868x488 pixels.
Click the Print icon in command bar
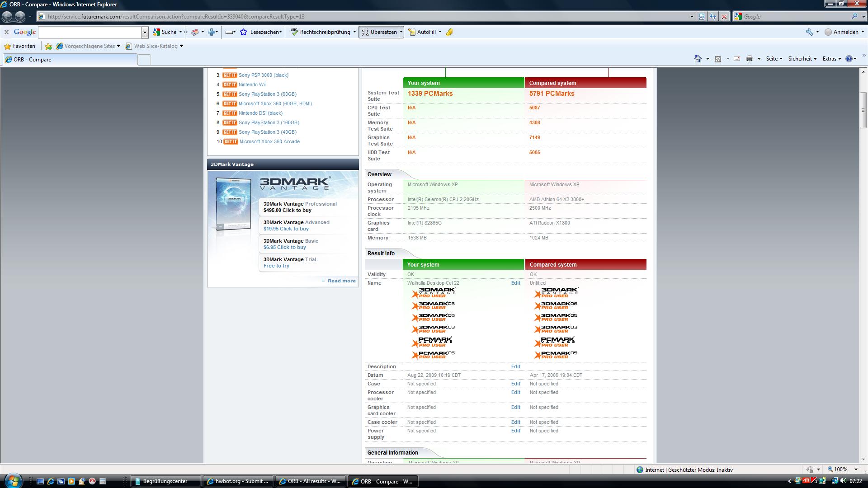(750, 59)
